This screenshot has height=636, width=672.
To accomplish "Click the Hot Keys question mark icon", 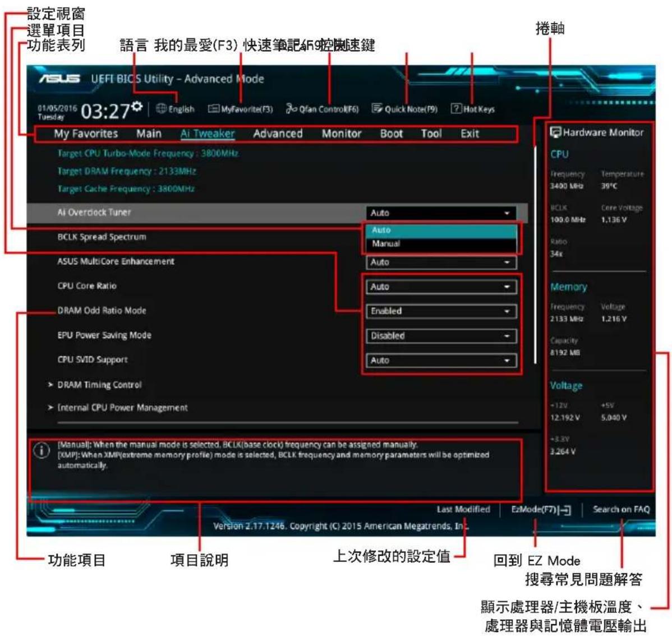I will click(x=456, y=108).
